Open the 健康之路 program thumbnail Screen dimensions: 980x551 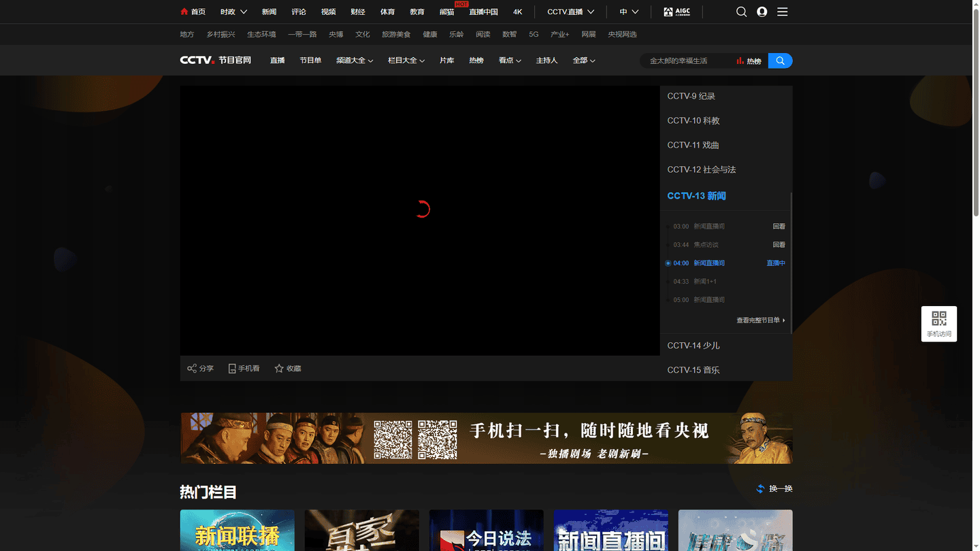(x=735, y=531)
